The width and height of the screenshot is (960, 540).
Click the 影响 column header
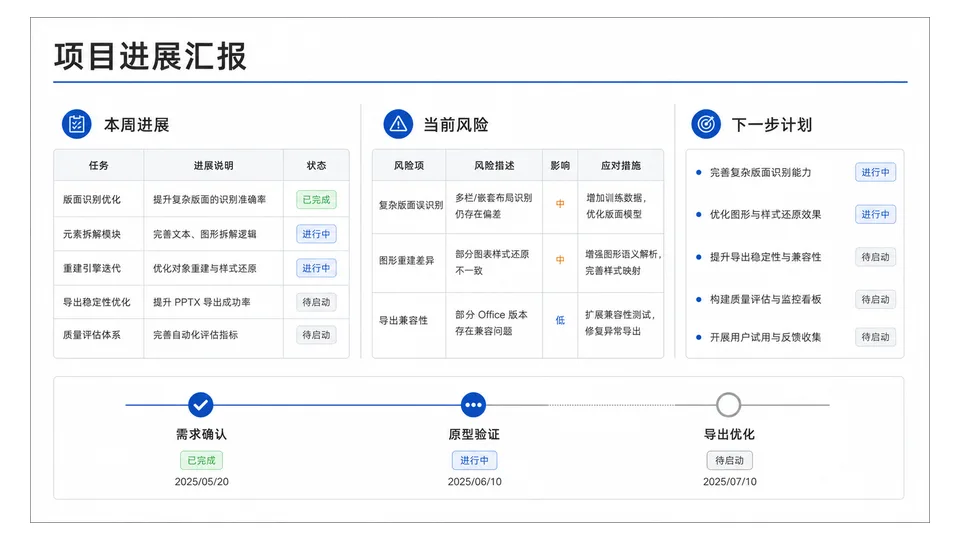coord(560,165)
